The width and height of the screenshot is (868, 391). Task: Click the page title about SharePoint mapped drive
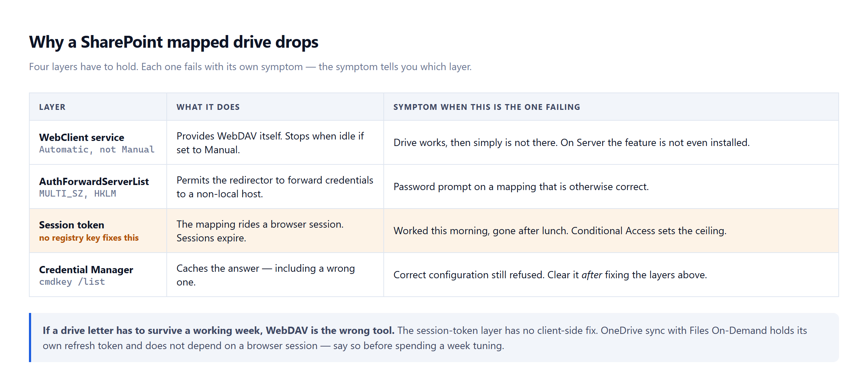click(174, 42)
